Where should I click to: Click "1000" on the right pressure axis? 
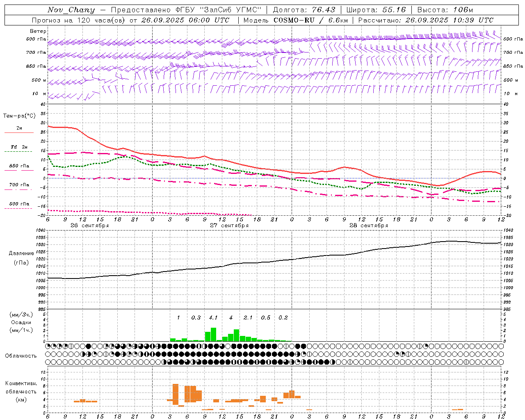[508, 288]
